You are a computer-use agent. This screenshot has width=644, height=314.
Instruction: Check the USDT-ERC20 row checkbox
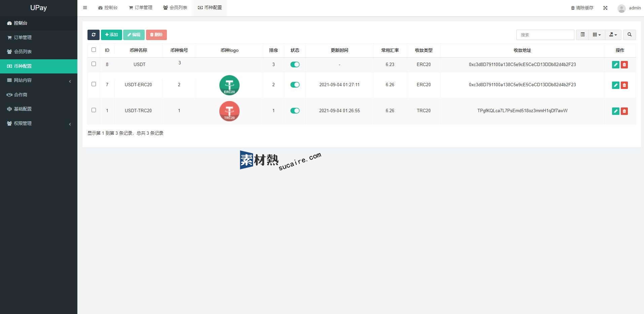click(94, 84)
